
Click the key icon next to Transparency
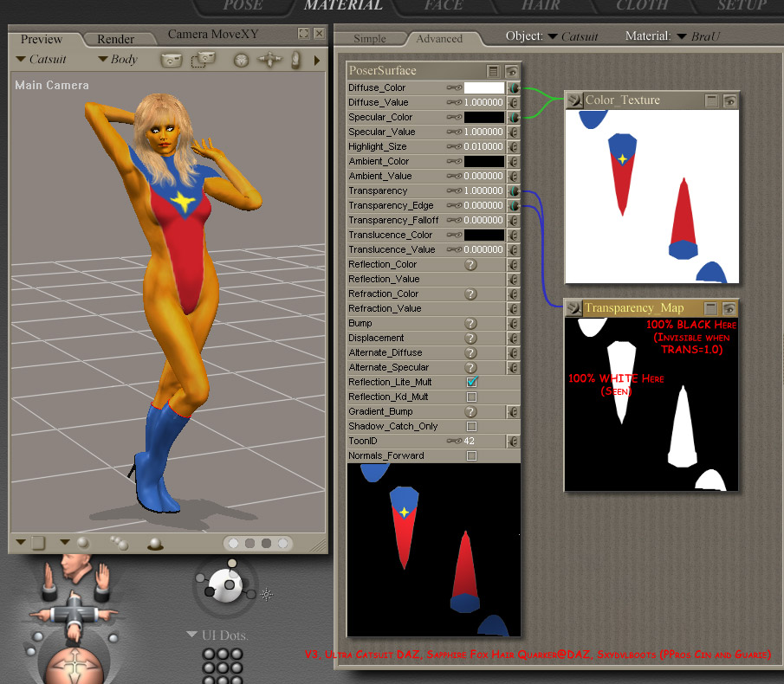pyautogui.click(x=454, y=190)
